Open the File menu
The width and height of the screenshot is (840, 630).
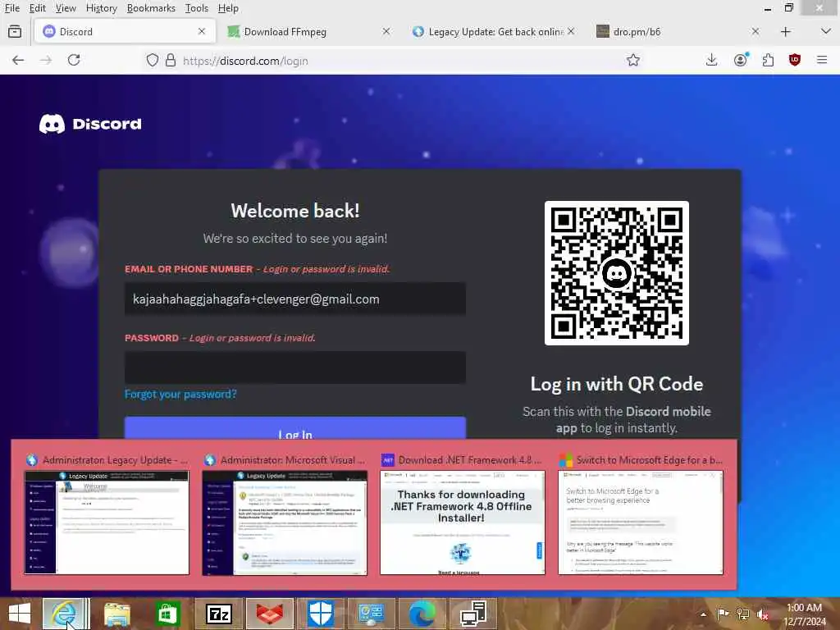(11, 8)
